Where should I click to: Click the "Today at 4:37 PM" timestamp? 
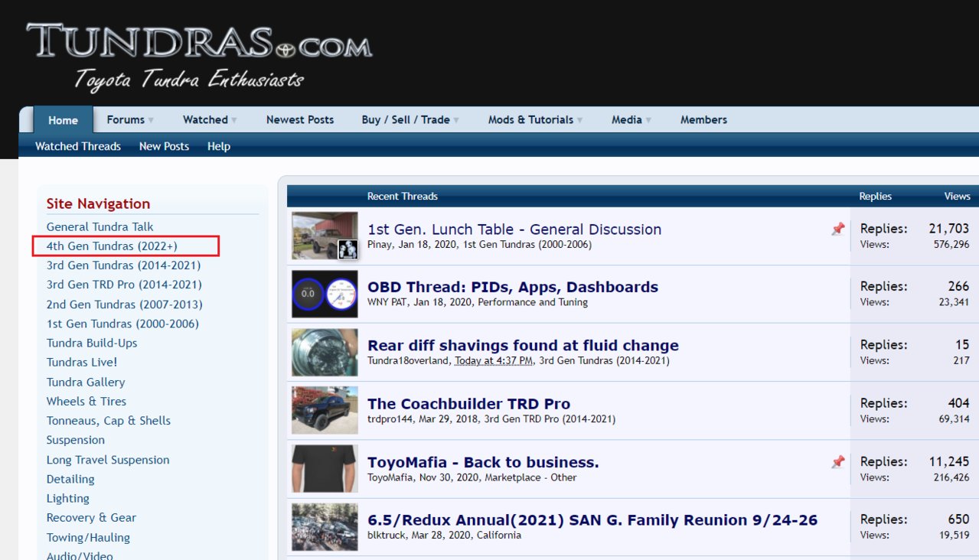(494, 360)
